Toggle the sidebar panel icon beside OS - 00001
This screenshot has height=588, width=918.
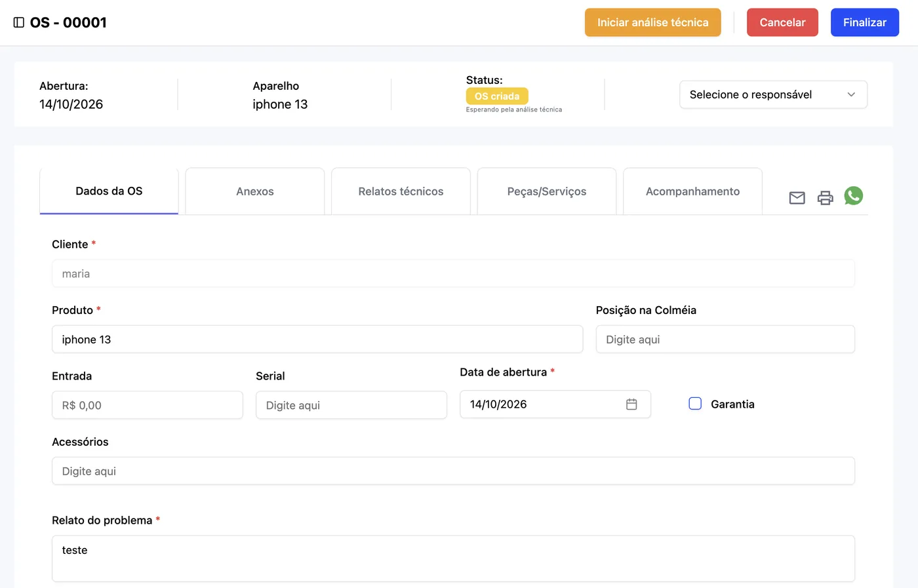pyautogui.click(x=19, y=22)
